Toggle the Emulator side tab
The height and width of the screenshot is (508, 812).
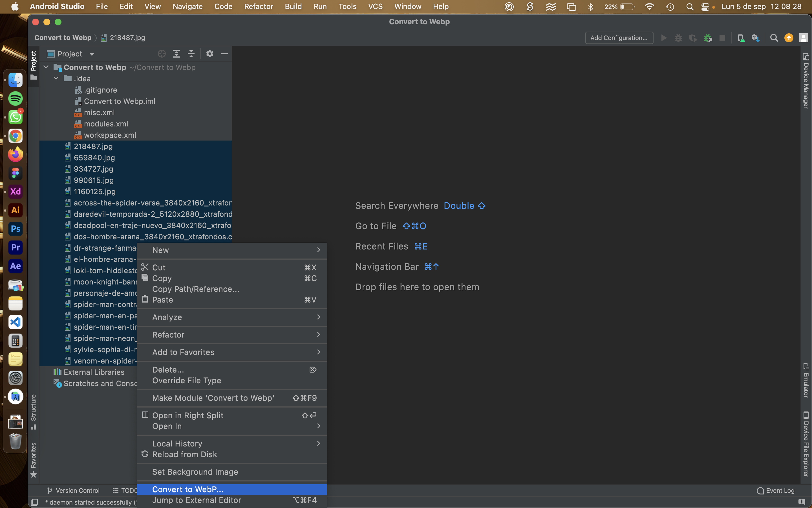[806, 380]
